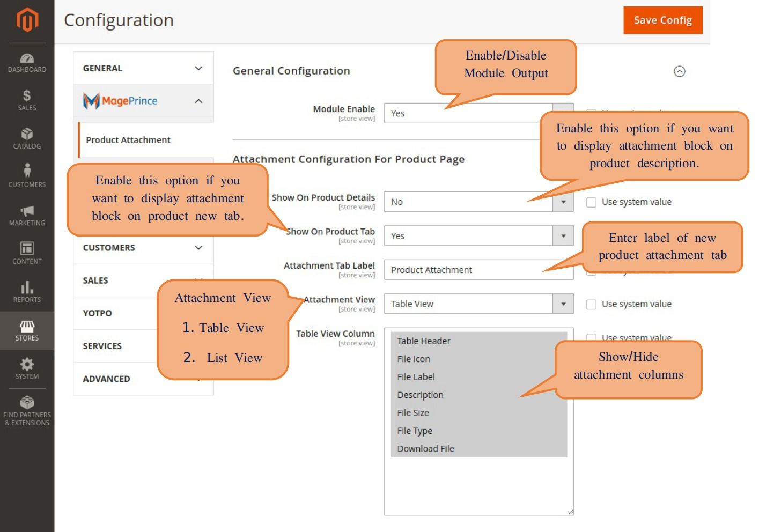Grab the multiselect resize handle corner

[x=571, y=512]
